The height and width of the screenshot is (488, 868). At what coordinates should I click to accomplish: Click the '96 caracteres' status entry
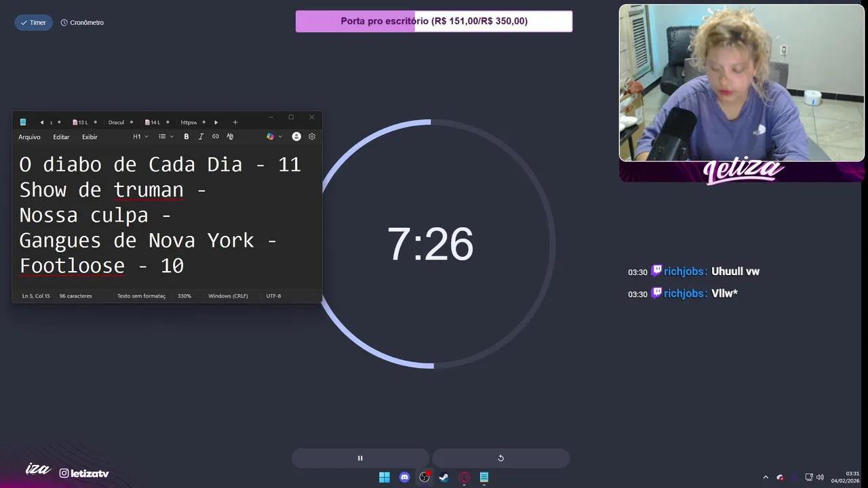pyautogui.click(x=75, y=296)
